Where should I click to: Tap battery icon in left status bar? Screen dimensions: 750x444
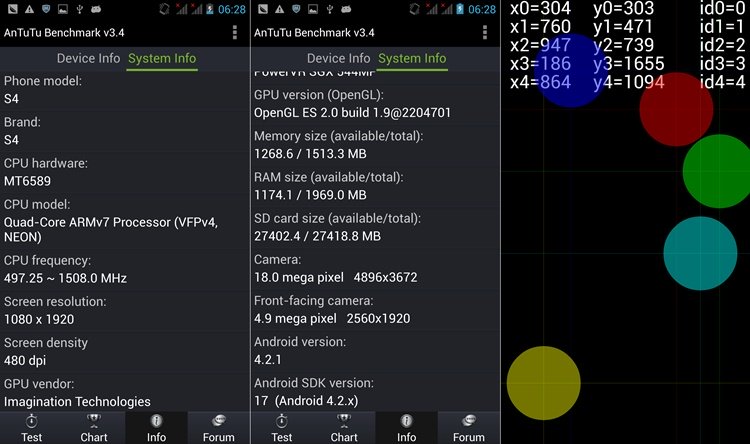click(210, 9)
